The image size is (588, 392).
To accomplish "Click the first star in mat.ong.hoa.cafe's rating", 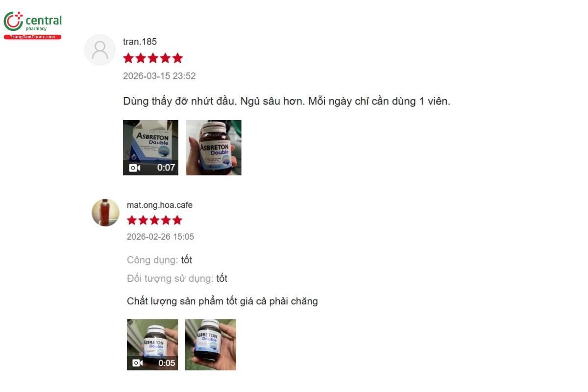I will click(x=132, y=220).
